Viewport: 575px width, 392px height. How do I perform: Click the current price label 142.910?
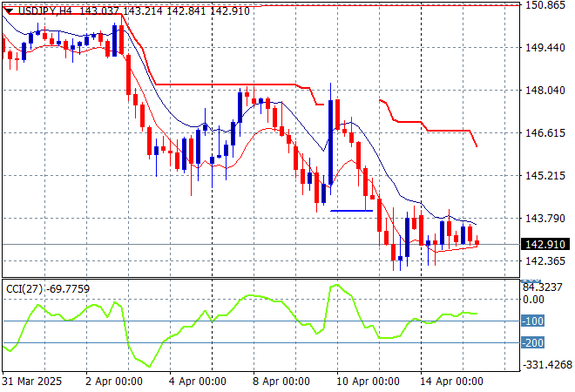coord(545,244)
